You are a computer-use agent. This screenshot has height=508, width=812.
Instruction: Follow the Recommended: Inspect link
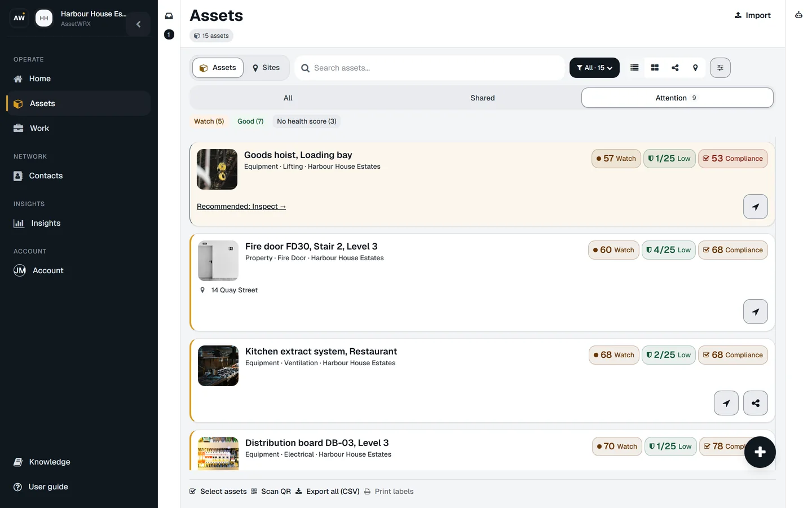coord(241,207)
